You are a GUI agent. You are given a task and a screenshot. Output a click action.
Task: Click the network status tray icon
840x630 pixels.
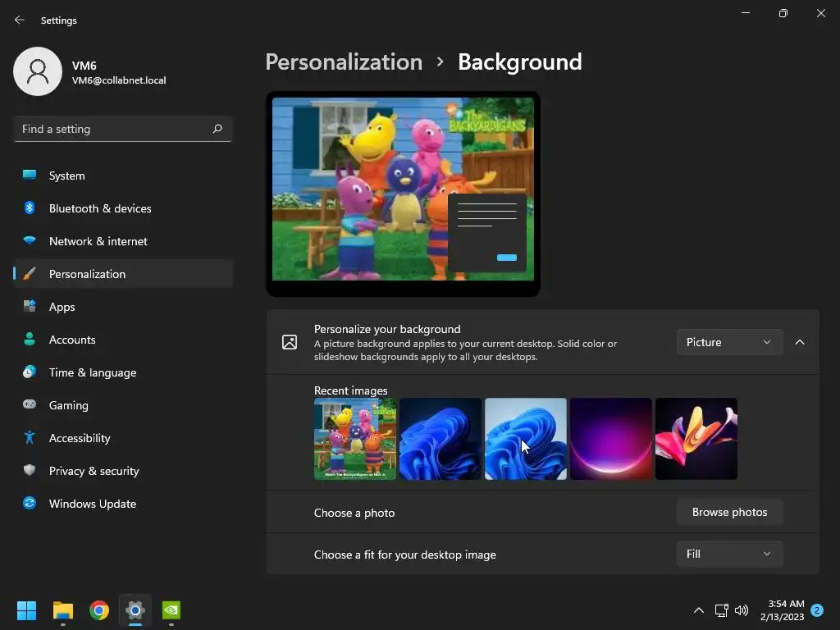[x=721, y=610]
